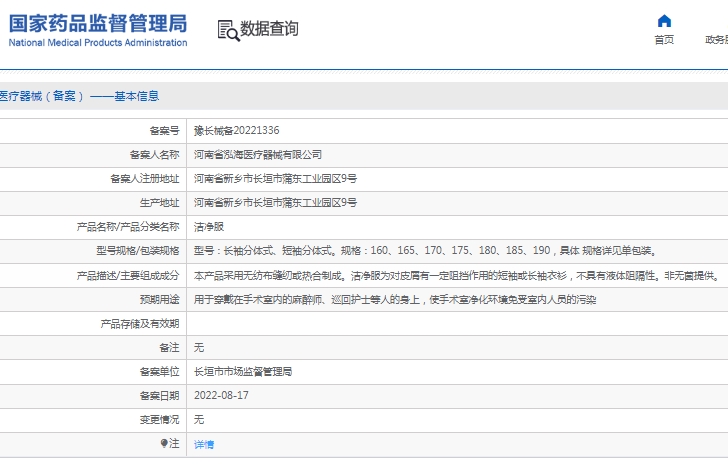Click the 生产地址 field label
The image size is (728, 465).
coord(160,203)
